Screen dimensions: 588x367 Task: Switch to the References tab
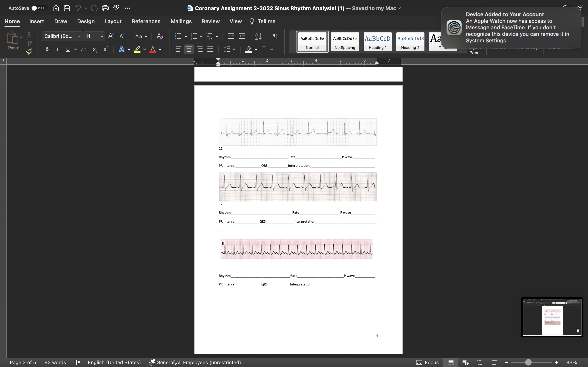click(146, 21)
